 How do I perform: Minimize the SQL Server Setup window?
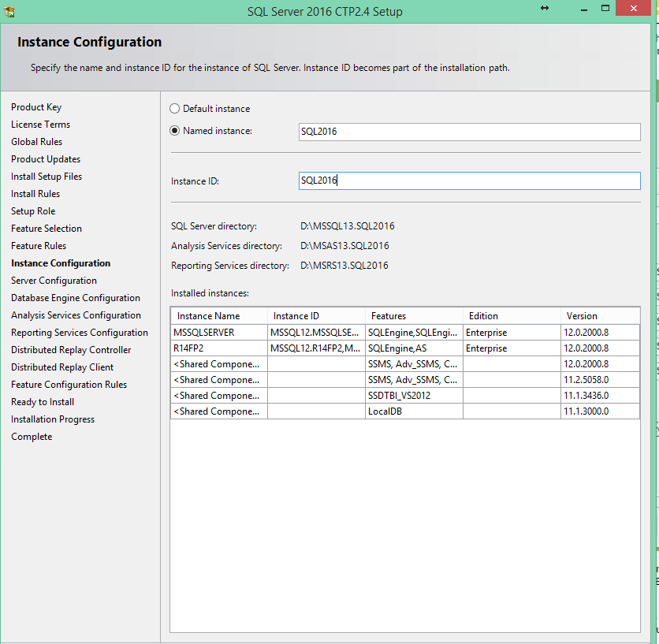click(584, 9)
